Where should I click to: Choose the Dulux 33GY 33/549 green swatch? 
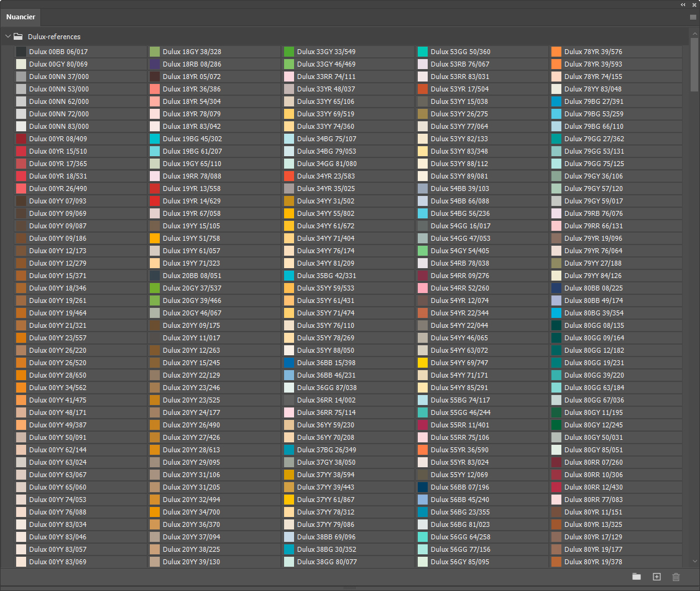click(289, 52)
